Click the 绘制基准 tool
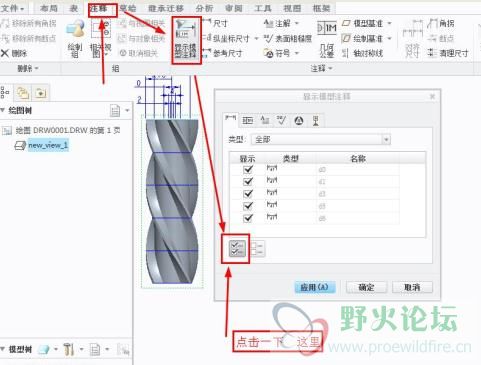Viewport: 481px width, 365px height. click(363, 38)
